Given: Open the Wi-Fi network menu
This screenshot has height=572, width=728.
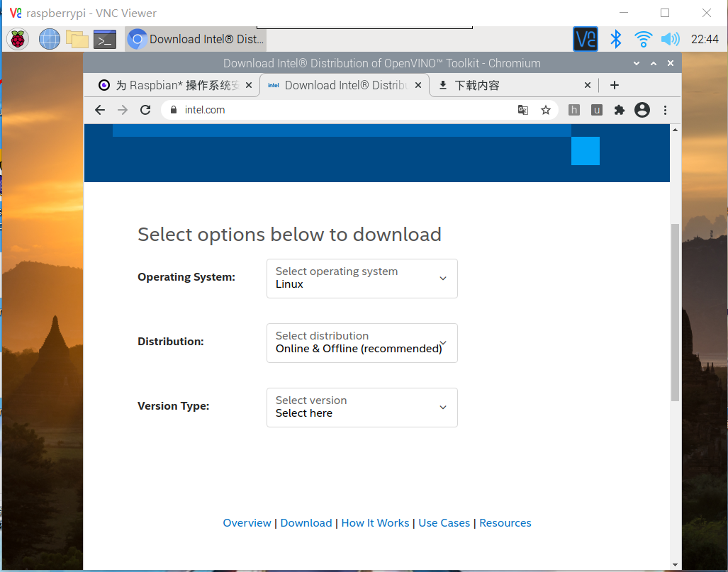Looking at the screenshot, I should 643,39.
